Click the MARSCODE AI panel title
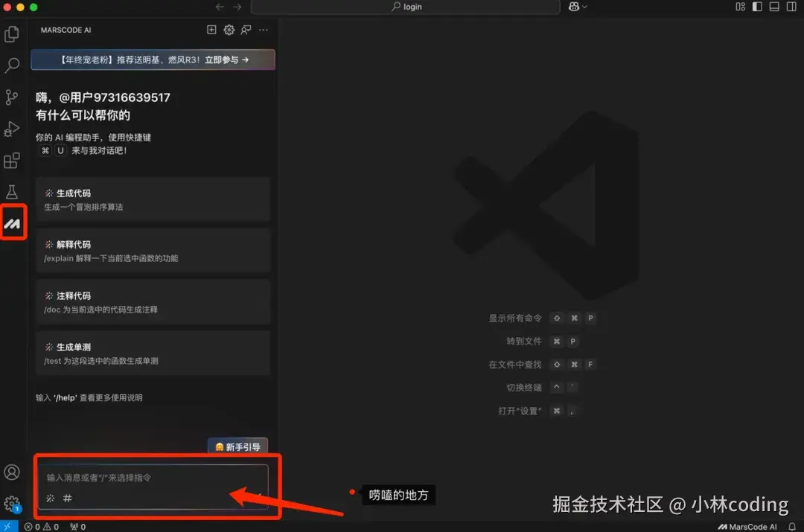Image resolution: width=804 pixels, height=532 pixels. click(x=66, y=30)
